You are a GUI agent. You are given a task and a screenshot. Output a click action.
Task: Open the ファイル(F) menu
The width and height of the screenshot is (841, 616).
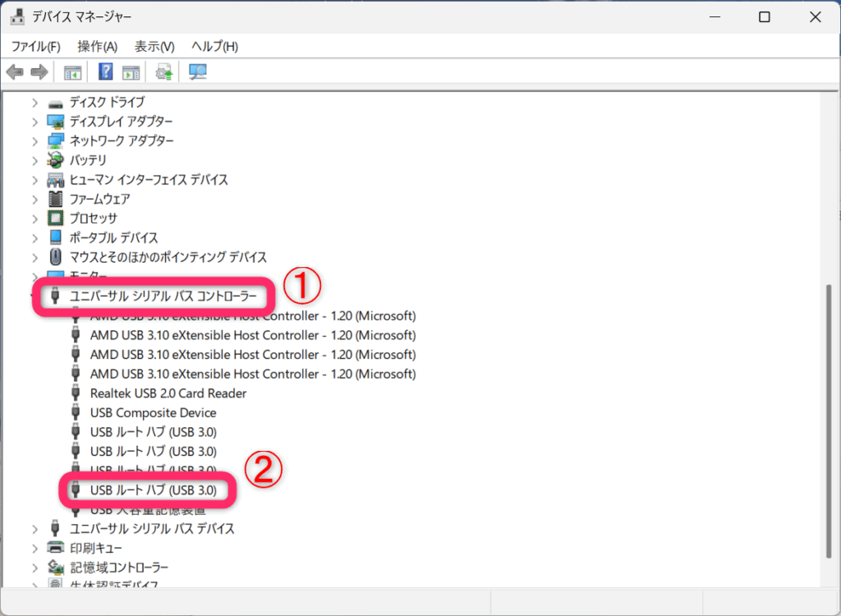pyautogui.click(x=36, y=47)
